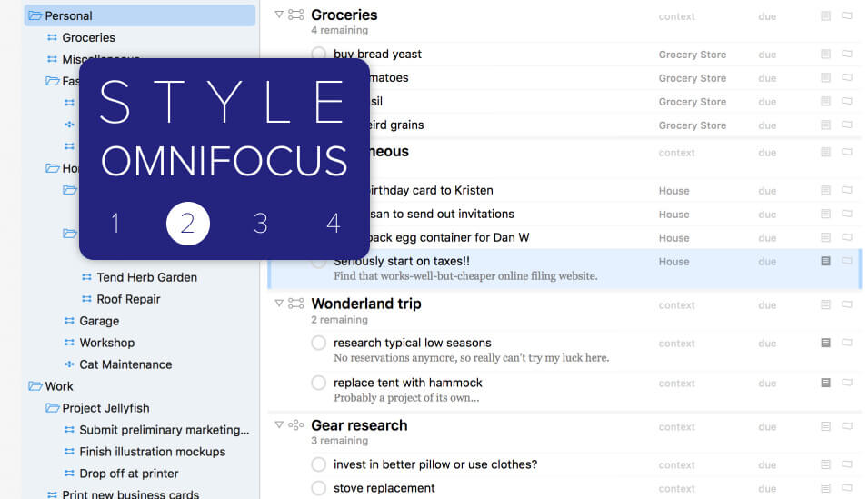
Task: Click project icon next to Wonderland trip heading
Action: point(296,304)
